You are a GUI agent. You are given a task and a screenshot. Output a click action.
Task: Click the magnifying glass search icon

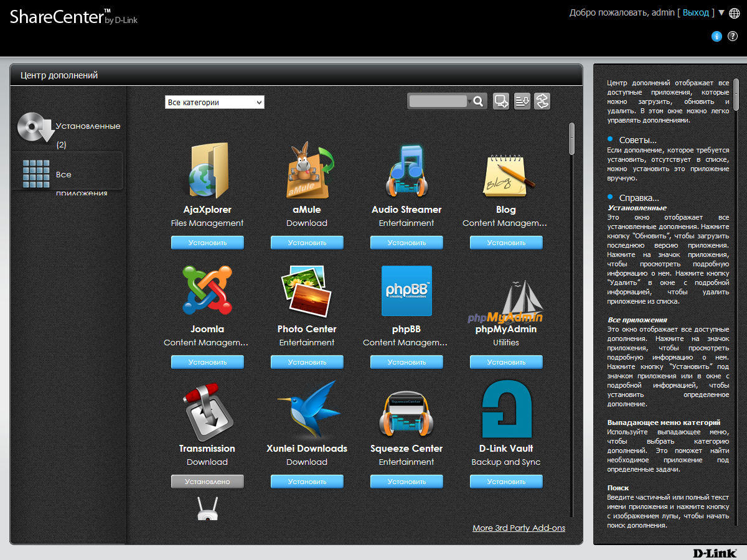point(477,101)
